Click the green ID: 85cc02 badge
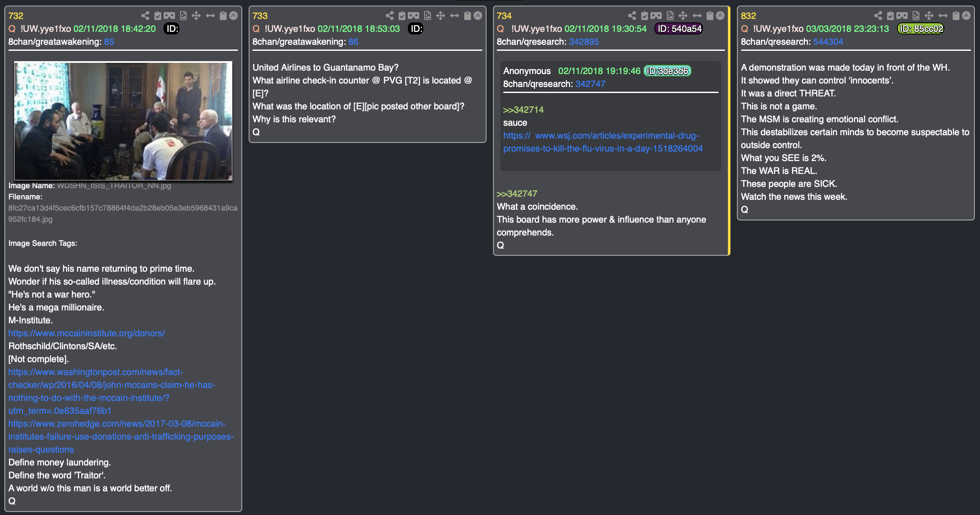980x515 pixels. tap(921, 29)
